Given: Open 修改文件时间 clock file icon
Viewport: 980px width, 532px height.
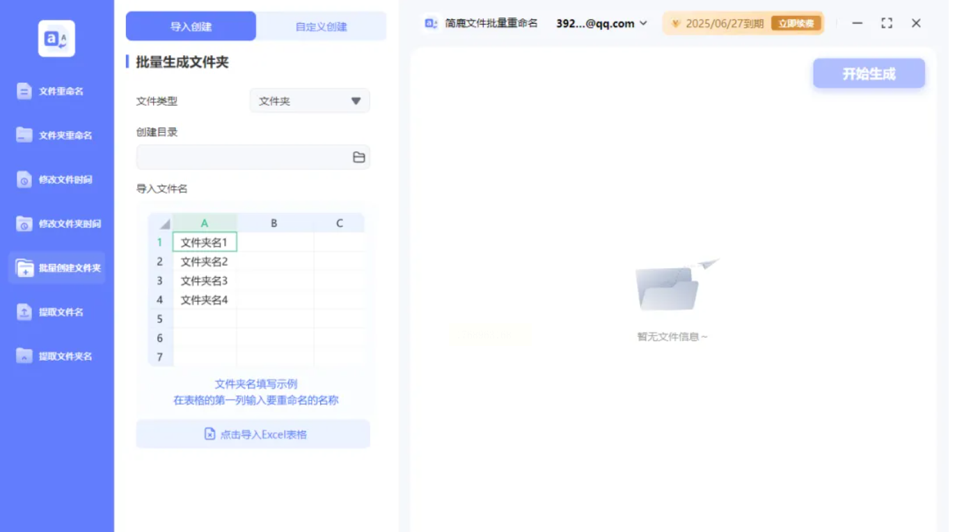Looking at the screenshot, I should click(x=24, y=180).
